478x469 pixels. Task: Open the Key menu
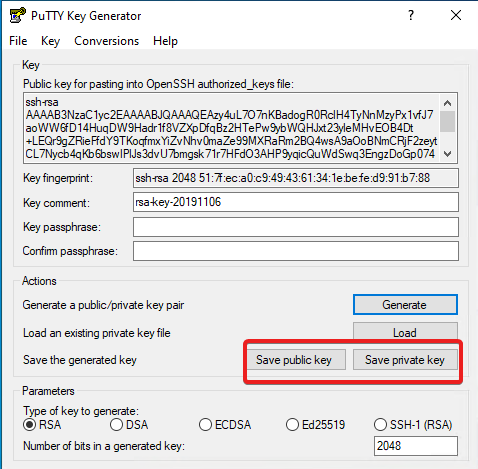point(50,41)
